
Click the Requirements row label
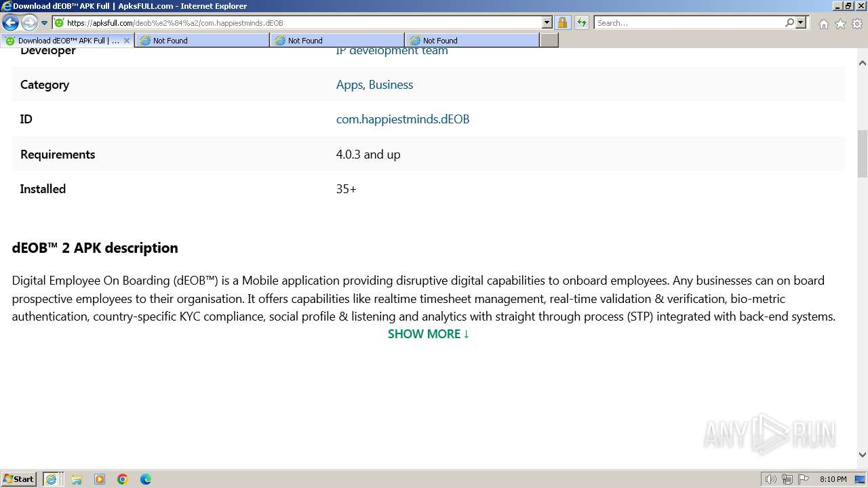[58, 155]
